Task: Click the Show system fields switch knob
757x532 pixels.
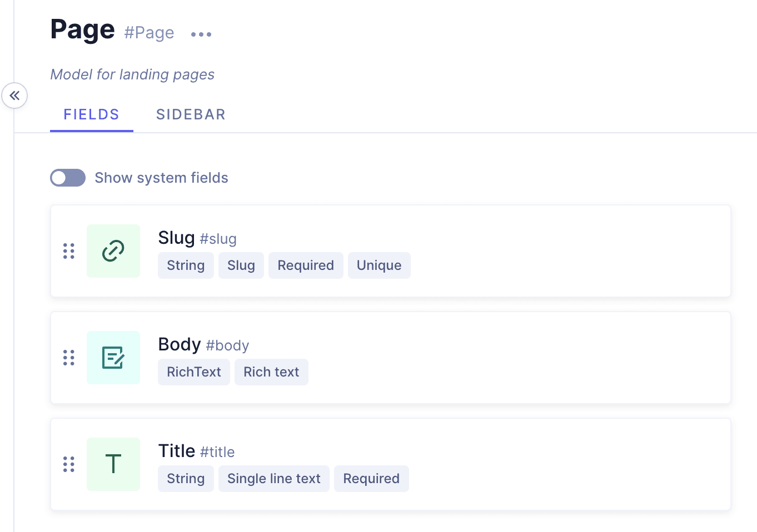Action: 60,178
